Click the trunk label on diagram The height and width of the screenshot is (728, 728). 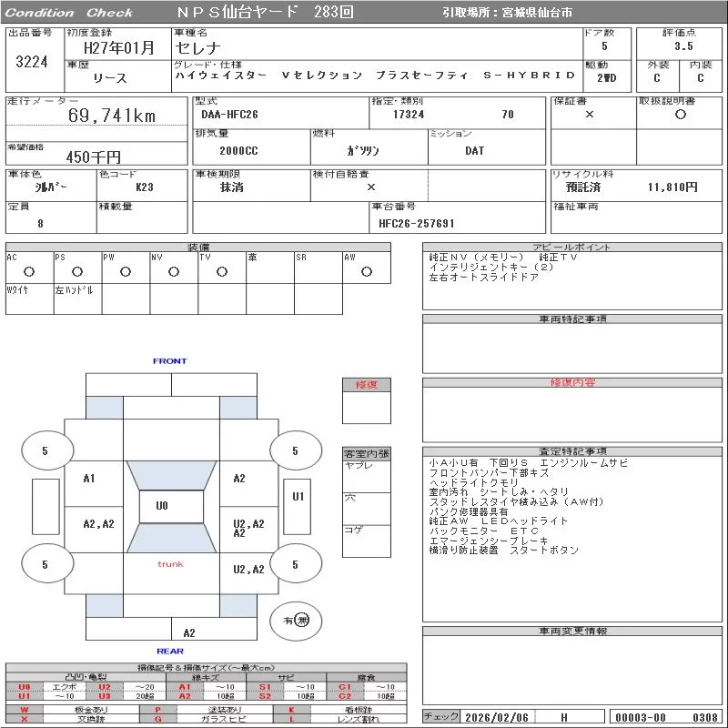click(x=170, y=564)
